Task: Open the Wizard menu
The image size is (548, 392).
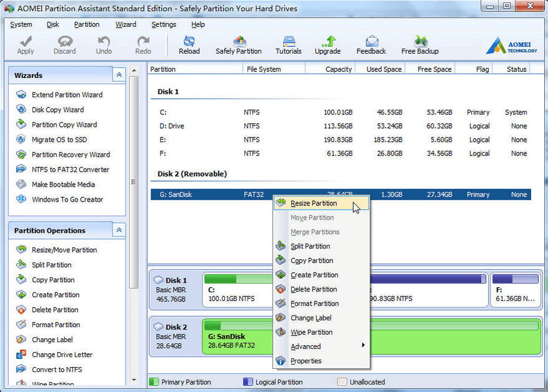Action: tap(126, 24)
